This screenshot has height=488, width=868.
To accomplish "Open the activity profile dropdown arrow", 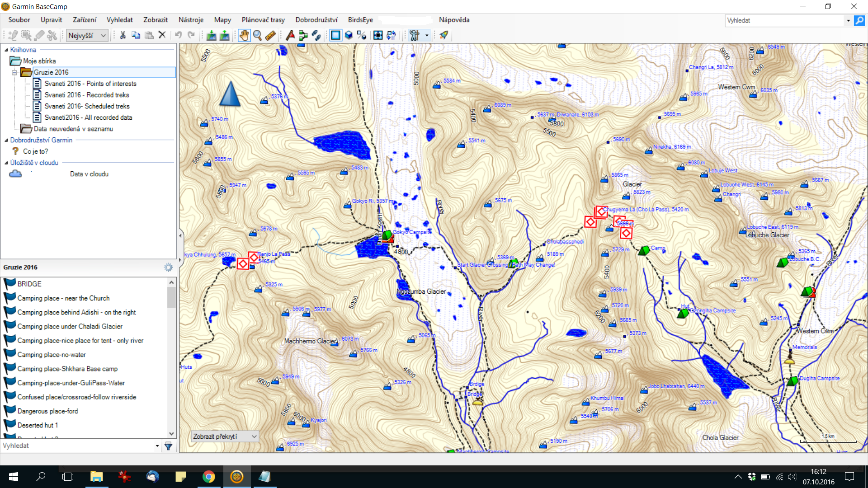I will (426, 35).
